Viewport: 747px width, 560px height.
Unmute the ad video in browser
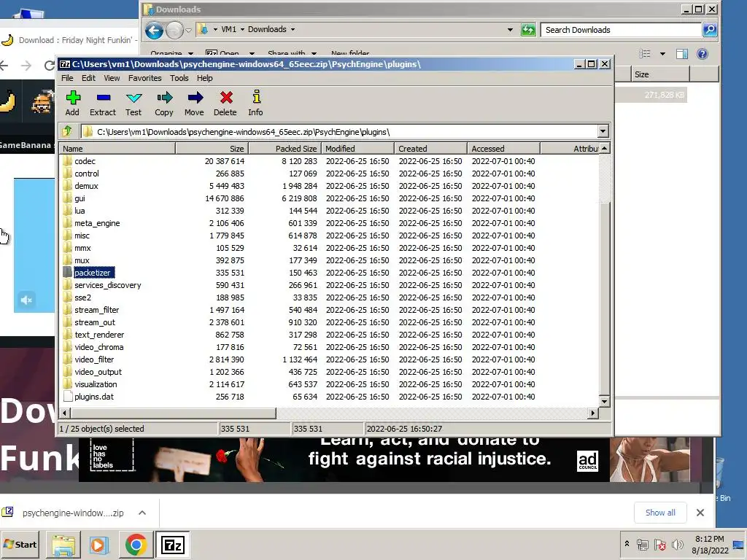(x=27, y=300)
